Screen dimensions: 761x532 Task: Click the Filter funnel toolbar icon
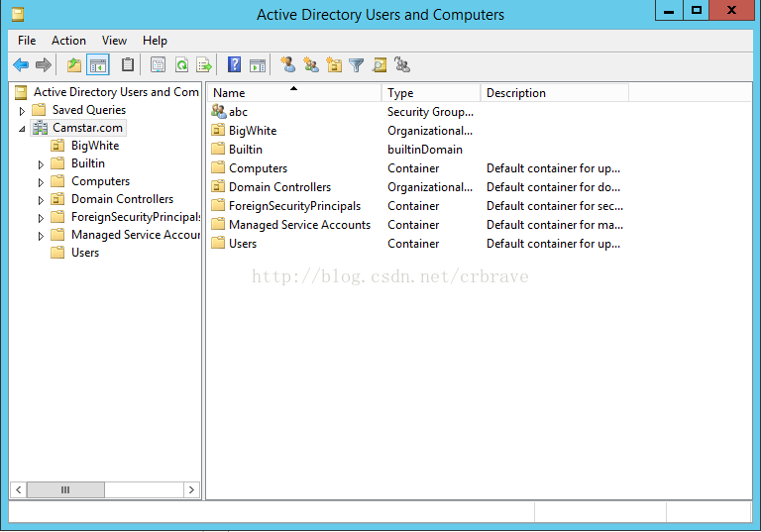click(x=357, y=64)
